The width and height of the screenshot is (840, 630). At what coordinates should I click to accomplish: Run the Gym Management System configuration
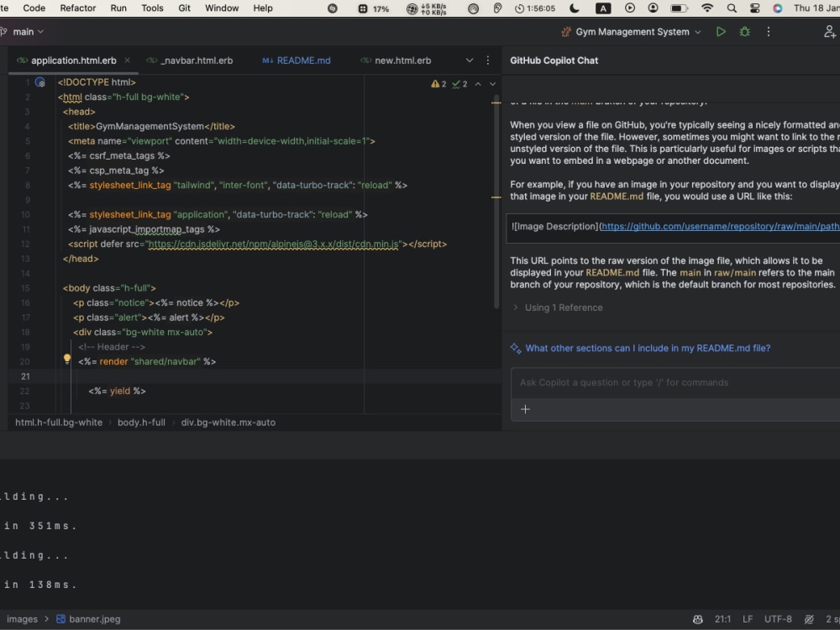(721, 32)
